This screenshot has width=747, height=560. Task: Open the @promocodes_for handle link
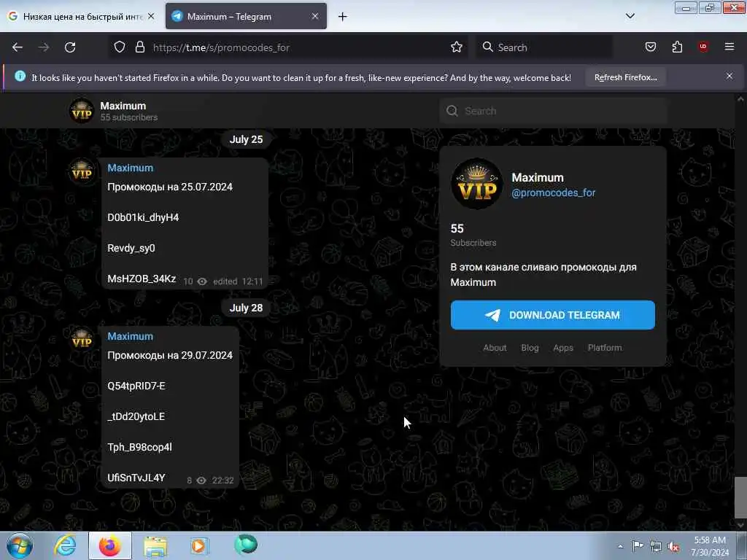(x=553, y=192)
